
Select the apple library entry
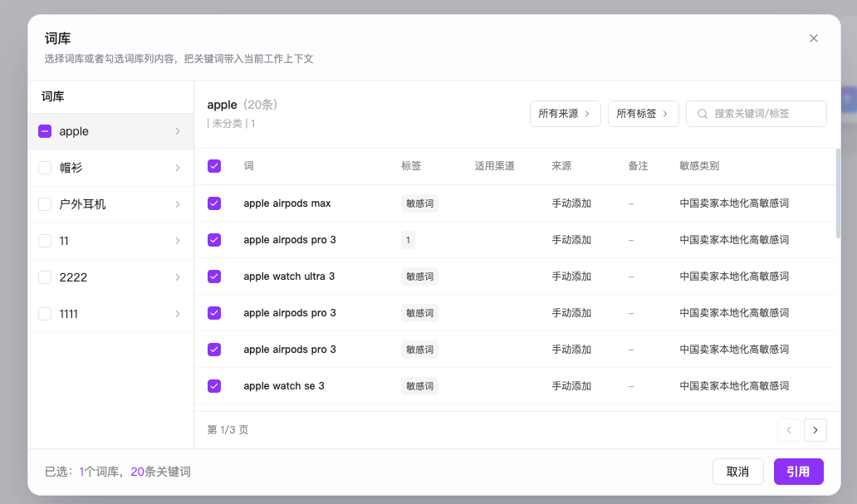(111, 131)
